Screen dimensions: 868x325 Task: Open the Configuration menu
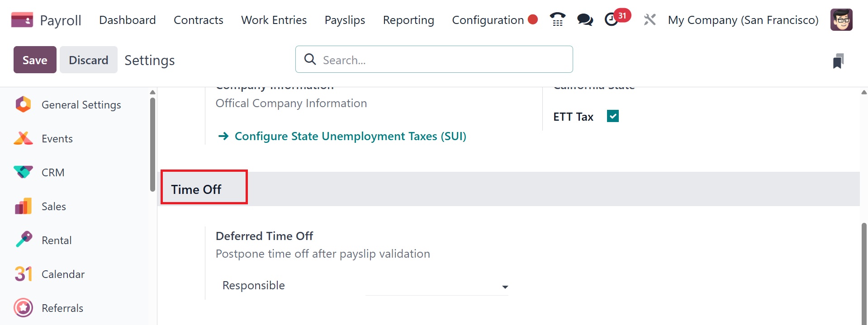point(488,20)
